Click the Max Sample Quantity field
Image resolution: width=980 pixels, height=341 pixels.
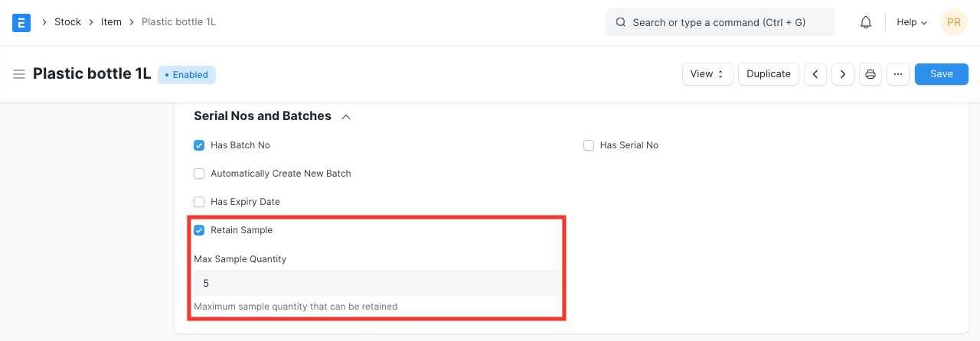pyautogui.click(x=377, y=283)
